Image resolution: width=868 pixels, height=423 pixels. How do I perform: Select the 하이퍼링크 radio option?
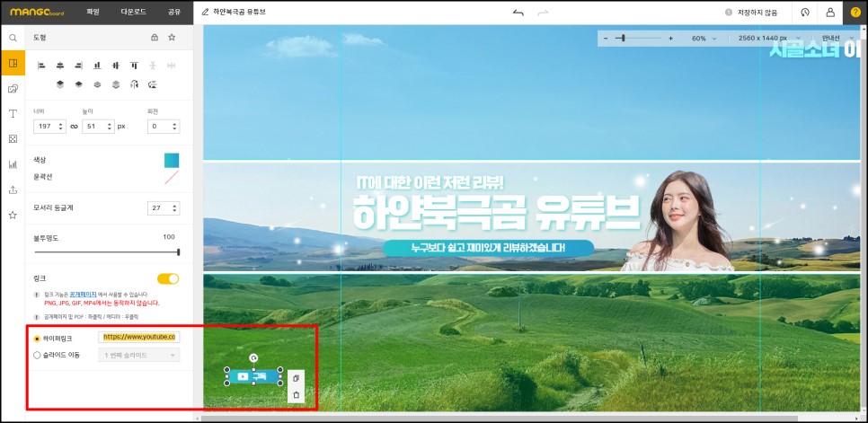click(x=37, y=338)
